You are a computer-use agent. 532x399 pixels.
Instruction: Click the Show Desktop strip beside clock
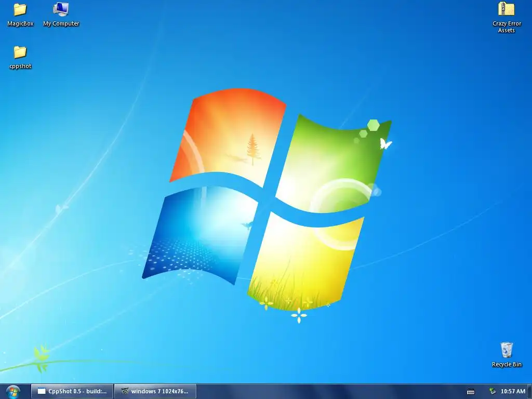[529, 391]
